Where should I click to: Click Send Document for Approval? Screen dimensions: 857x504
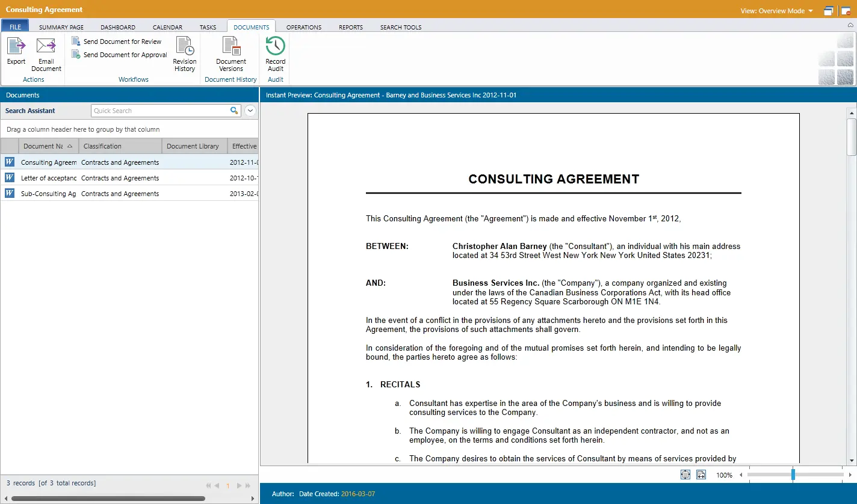tap(125, 55)
